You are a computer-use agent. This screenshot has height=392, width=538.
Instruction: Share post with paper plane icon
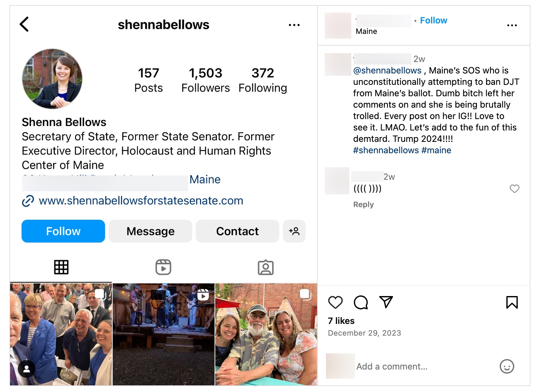click(386, 302)
